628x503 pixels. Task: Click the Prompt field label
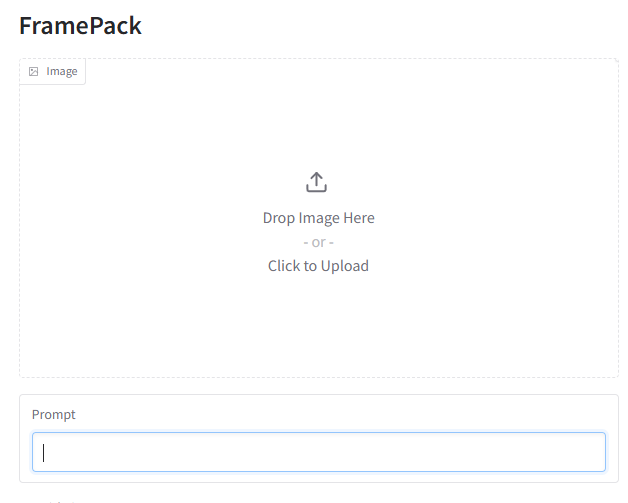(54, 415)
